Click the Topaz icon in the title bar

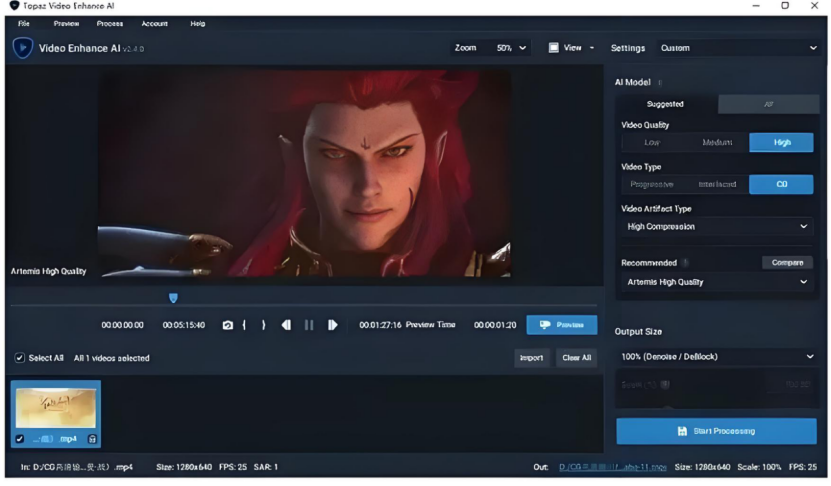coord(14,6)
